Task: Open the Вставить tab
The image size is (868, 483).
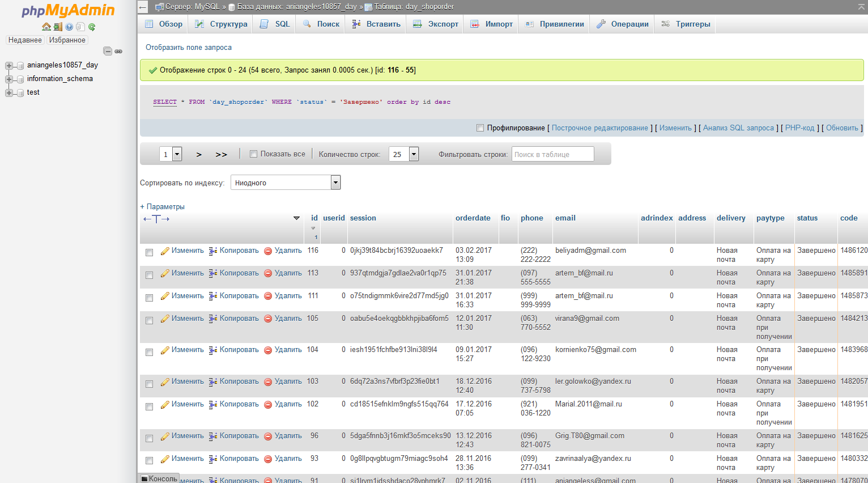Action: (x=376, y=24)
